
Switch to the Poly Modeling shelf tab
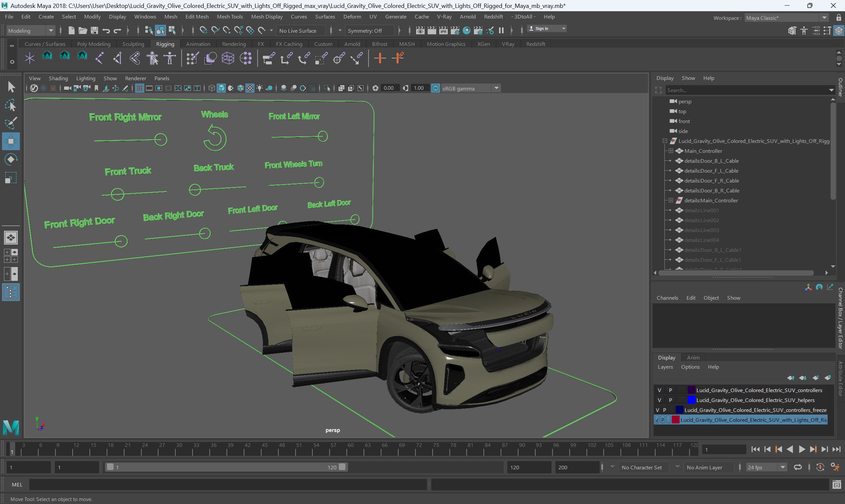coord(94,44)
